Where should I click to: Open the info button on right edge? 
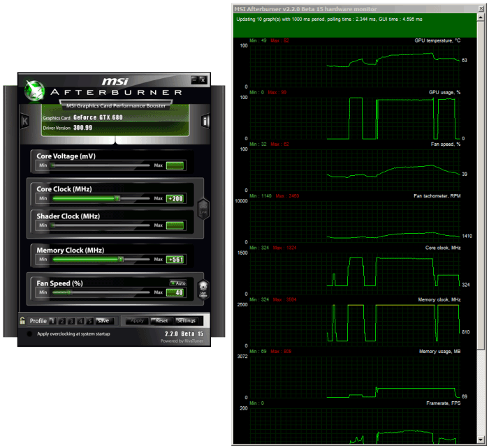[x=205, y=121]
